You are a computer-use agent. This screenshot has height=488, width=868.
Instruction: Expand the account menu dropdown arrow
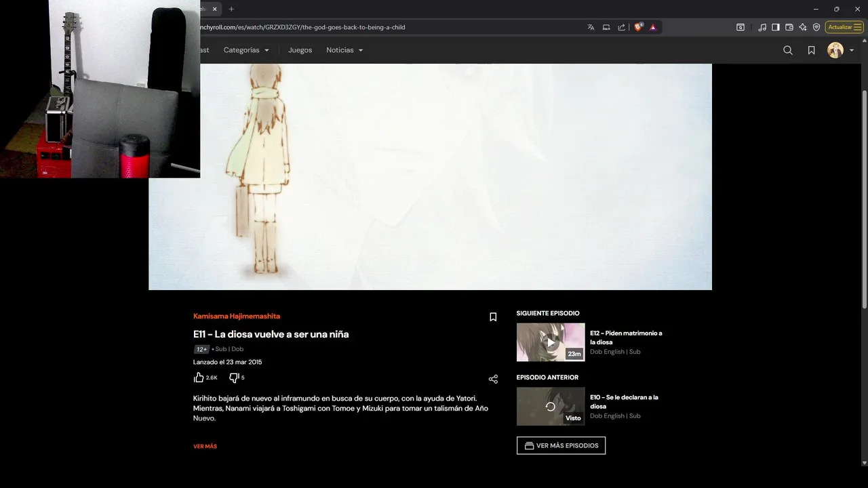pyautogui.click(x=852, y=51)
